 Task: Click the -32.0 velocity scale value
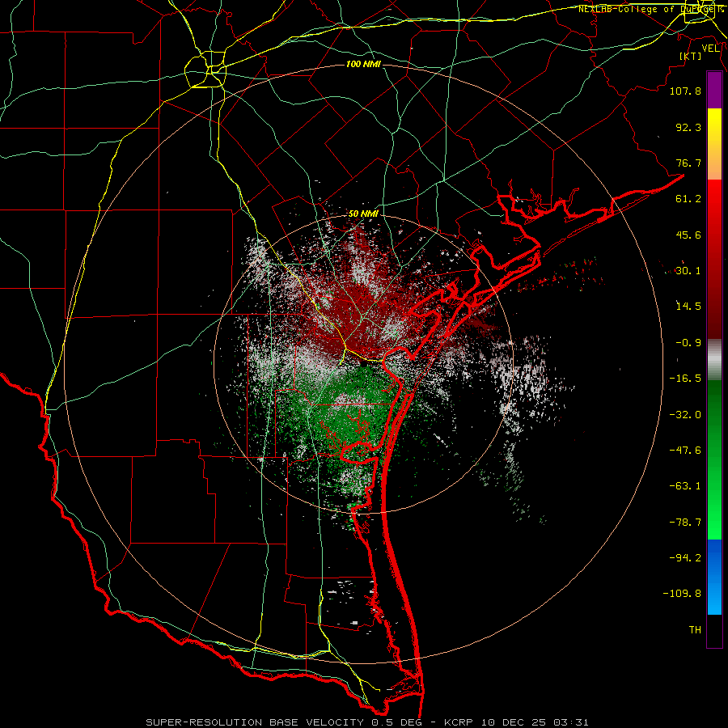(685, 415)
